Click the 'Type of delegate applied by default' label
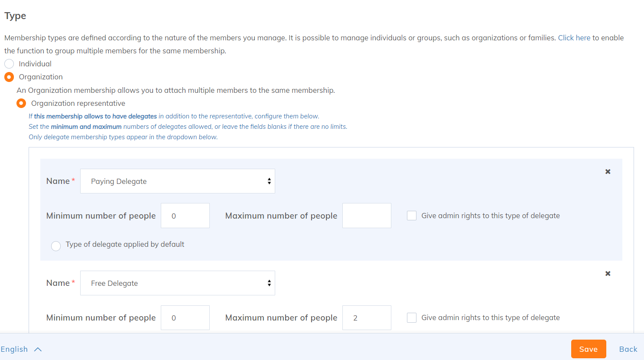The width and height of the screenshot is (644, 360). [x=125, y=244]
